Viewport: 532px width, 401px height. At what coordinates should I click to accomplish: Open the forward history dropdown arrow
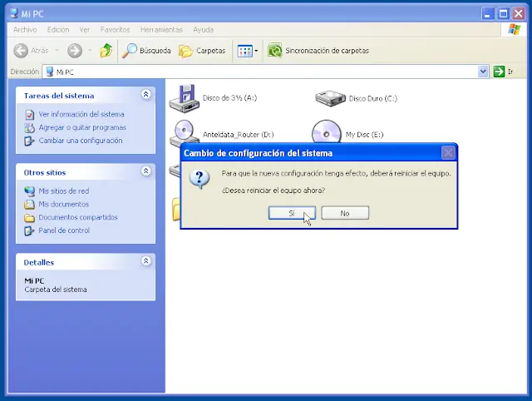coord(90,51)
